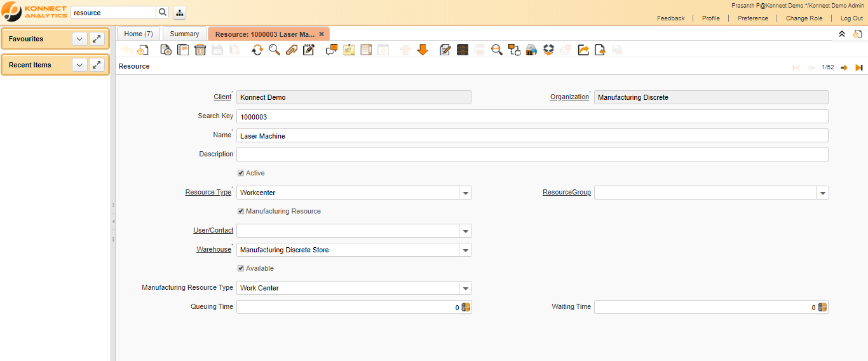This screenshot has height=361, width=868.
Task: Expand the Warehouse dropdown list
Action: click(x=465, y=250)
